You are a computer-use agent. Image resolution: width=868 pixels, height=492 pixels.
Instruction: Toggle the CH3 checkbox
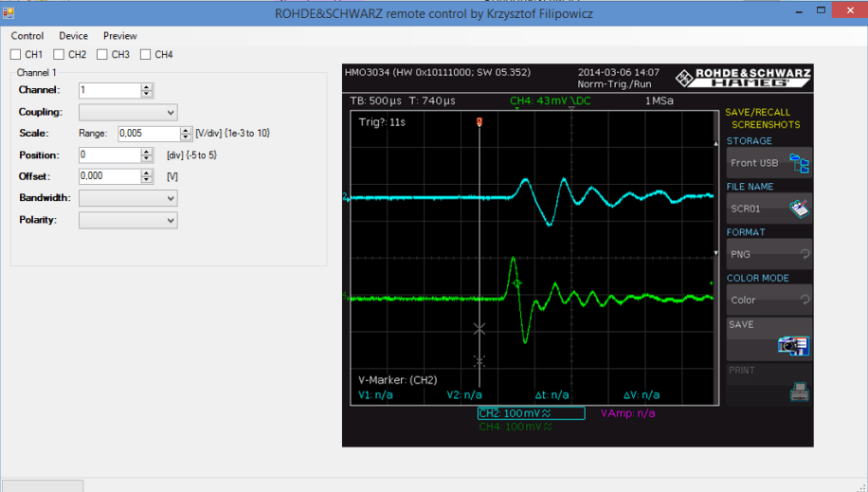click(x=101, y=54)
